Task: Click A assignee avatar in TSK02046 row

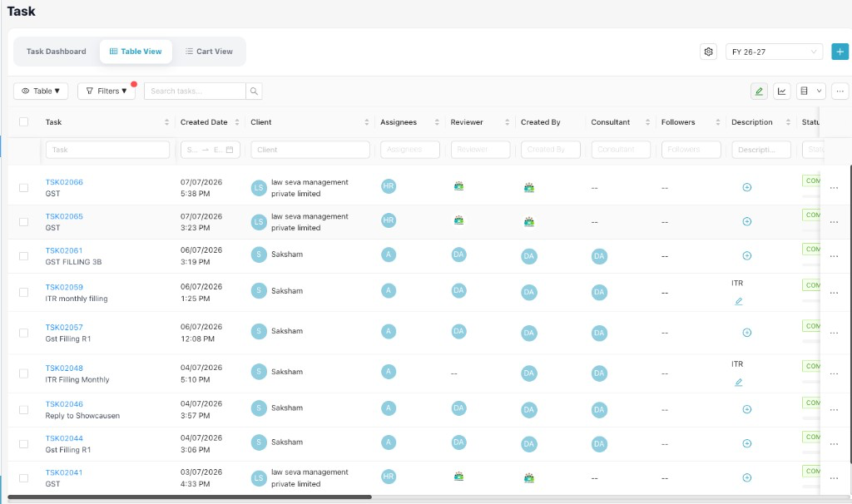Action: point(388,408)
